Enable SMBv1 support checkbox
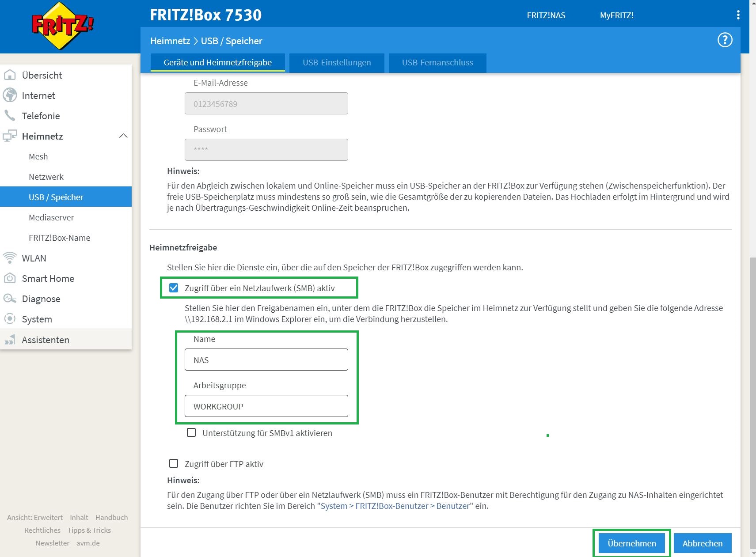 (x=191, y=432)
